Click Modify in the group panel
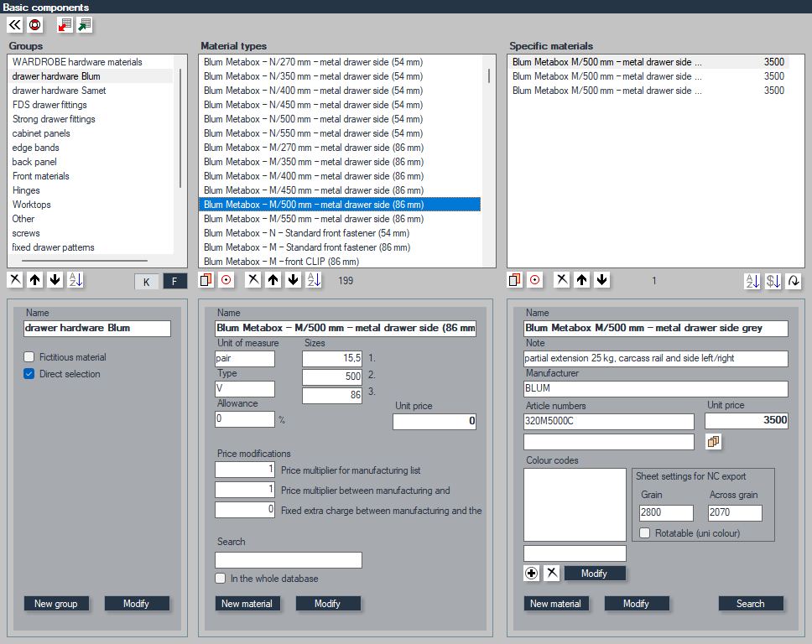The height and width of the screenshot is (644, 812). pyautogui.click(x=136, y=604)
